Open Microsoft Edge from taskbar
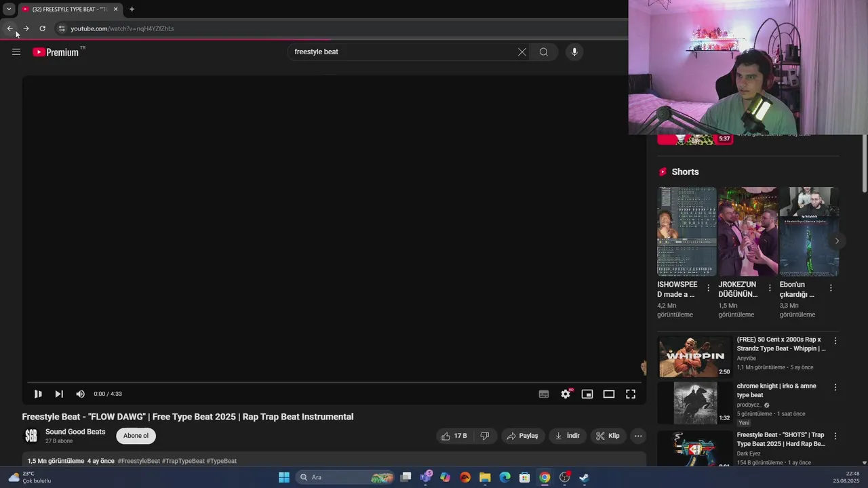Image resolution: width=868 pixels, height=488 pixels. 505,477
